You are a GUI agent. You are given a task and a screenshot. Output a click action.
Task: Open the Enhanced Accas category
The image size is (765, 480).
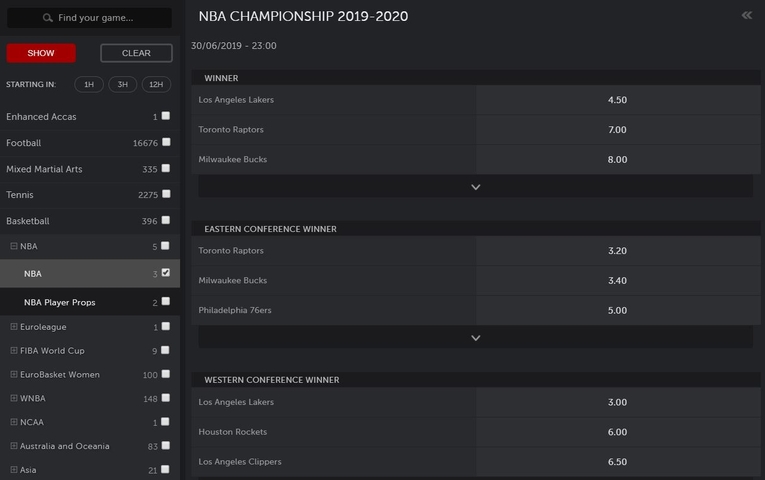point(41,117)
